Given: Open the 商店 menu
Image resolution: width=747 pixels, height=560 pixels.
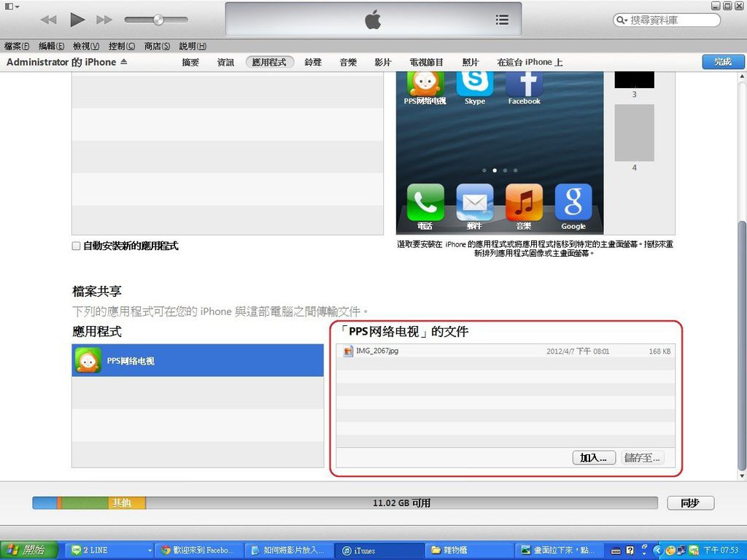Looking at the screenshot, I should coord(157,46).
